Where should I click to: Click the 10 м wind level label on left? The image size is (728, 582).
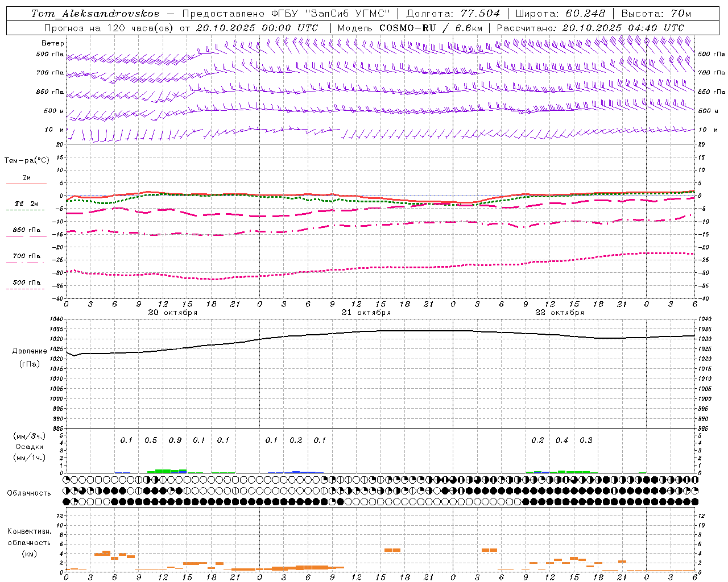tap(55, 130)
